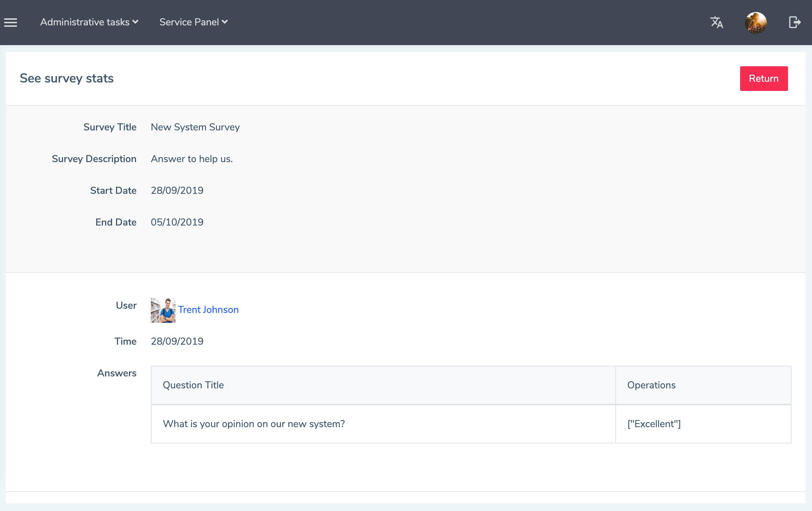Click the Time value under User
812x511 pixels.
coord(177,341)
